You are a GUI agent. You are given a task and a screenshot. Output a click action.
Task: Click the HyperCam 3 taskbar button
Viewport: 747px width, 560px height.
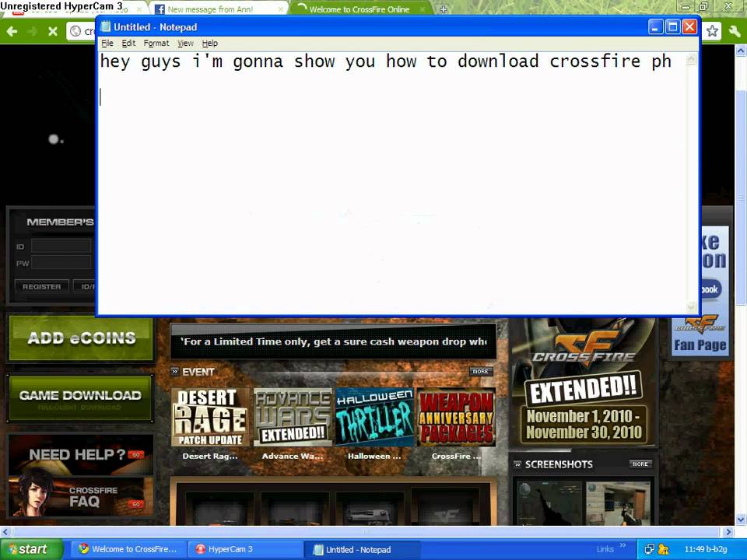245,549
